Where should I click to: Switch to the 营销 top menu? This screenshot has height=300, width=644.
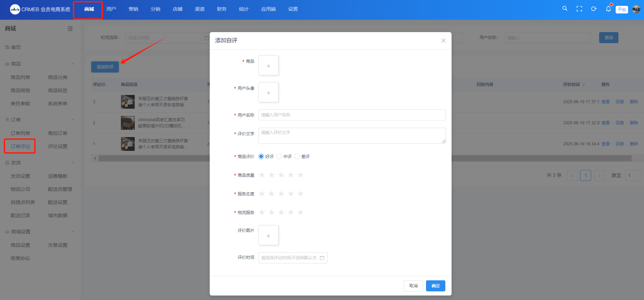click(133, 9)
